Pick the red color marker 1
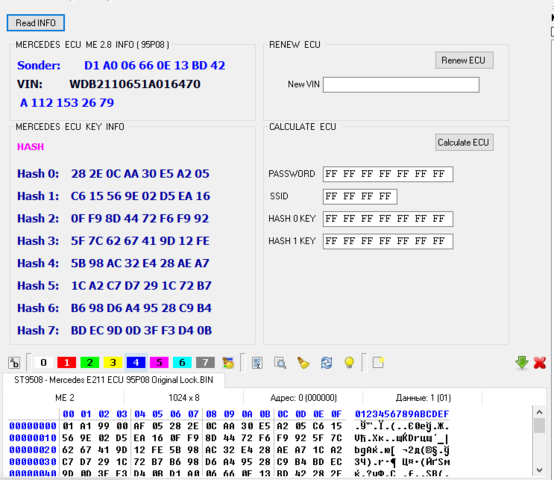This screenshot has height=480, width=554. click(x=66, y=362)
